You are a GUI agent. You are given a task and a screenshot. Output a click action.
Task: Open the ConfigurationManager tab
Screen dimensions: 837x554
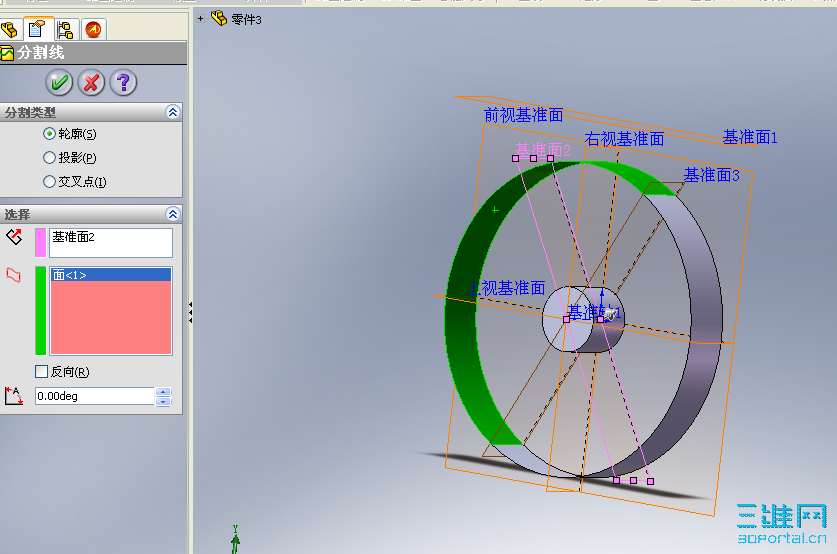pyautogui.click(x=66, y=30)
